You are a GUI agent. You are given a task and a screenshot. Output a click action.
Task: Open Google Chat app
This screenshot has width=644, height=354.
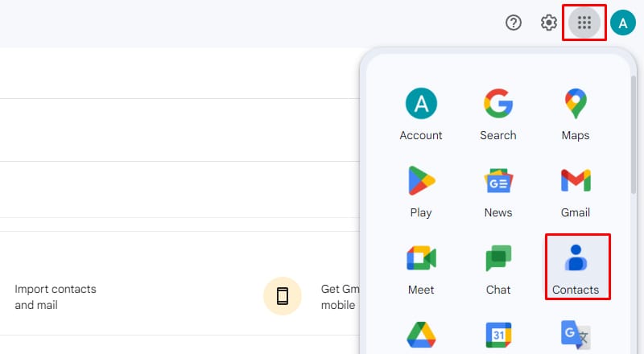coord(498,269)
